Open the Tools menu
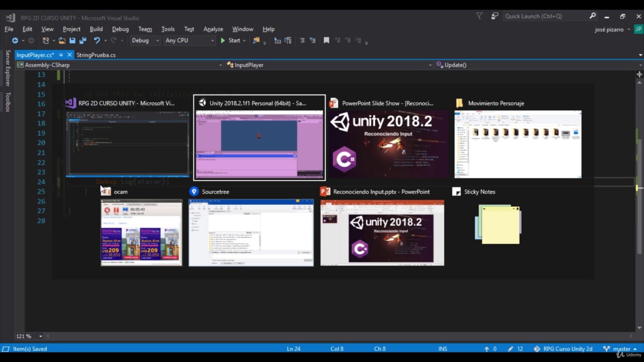644x362 pixels. [168, 29]
